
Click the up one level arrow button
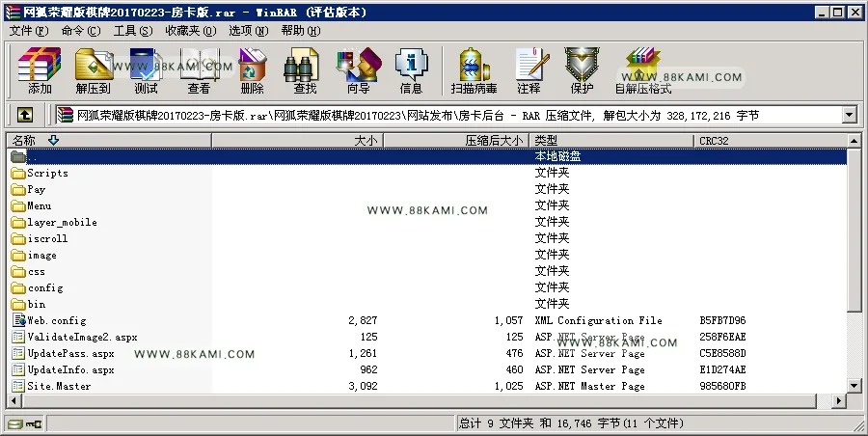[25, 115]
